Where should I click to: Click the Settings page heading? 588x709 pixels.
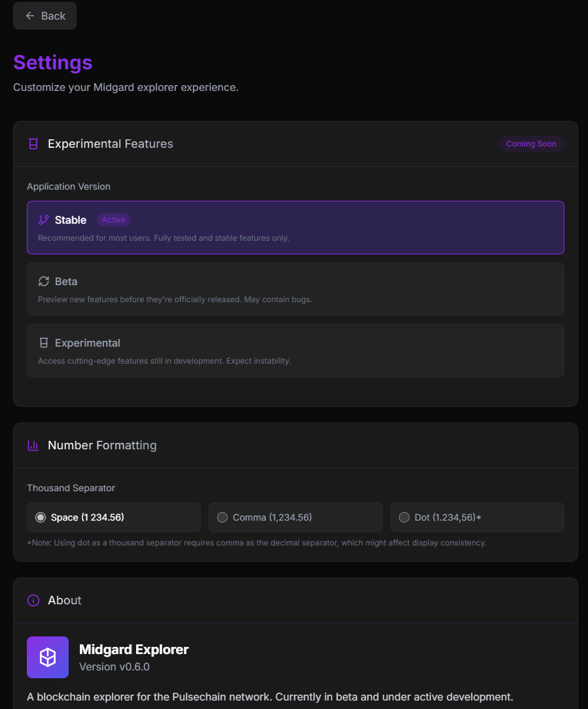(x=53, y=62)
